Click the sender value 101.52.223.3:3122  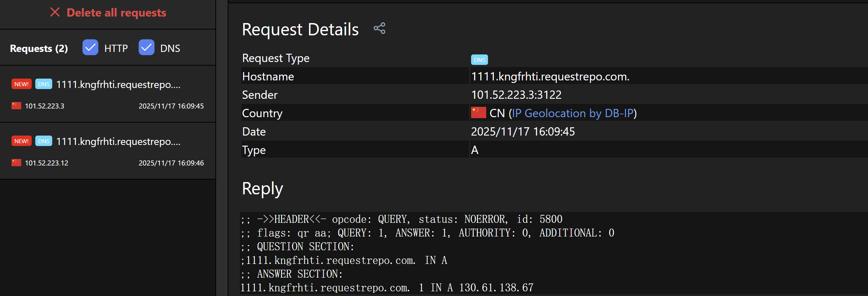(516, 95)
